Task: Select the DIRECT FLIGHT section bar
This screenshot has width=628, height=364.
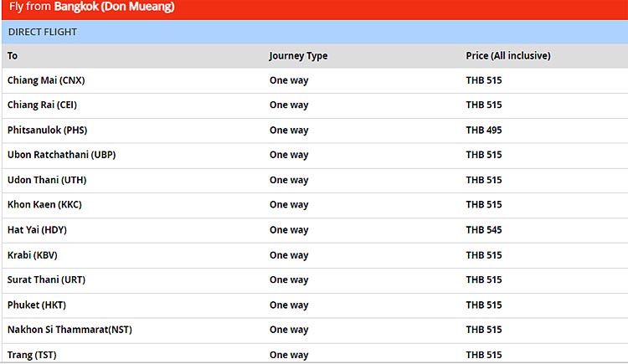Action: point(43,32)
